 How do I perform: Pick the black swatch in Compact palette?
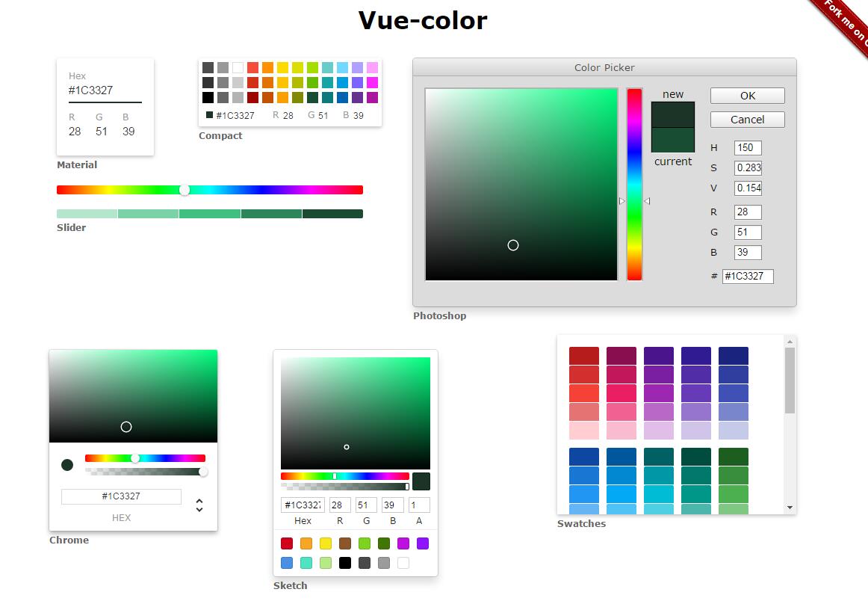(x=208, y=97)
